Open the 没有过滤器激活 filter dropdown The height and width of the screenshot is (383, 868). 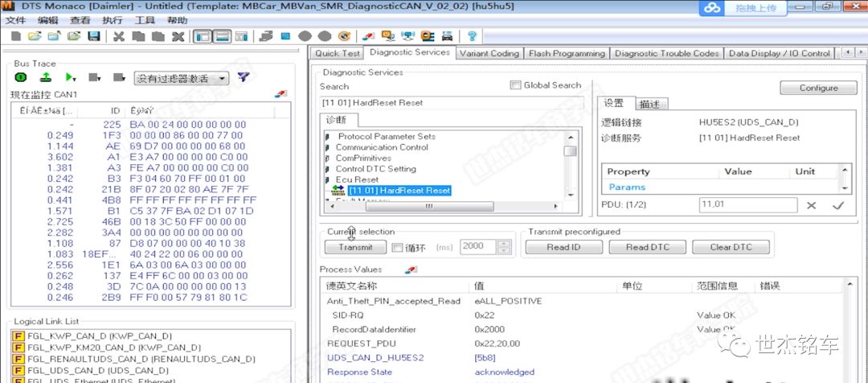pos(223,78)
